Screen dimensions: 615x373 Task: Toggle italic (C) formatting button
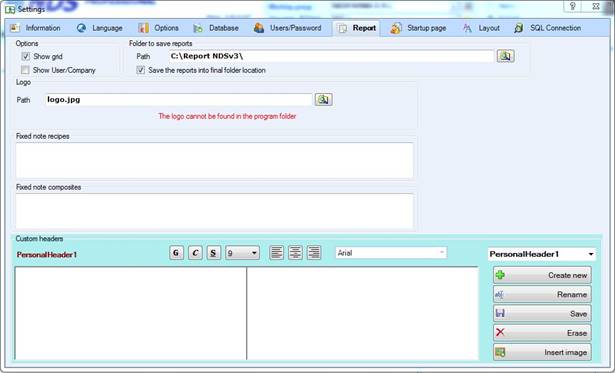195,253
